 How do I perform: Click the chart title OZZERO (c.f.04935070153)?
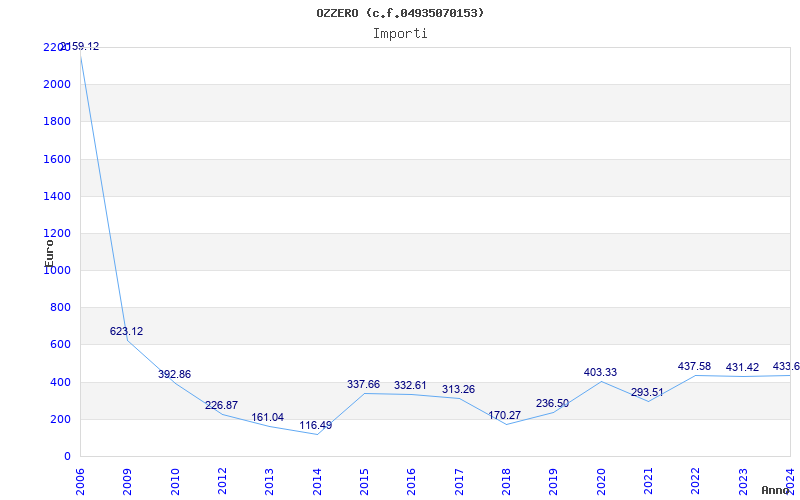[400, 13]
